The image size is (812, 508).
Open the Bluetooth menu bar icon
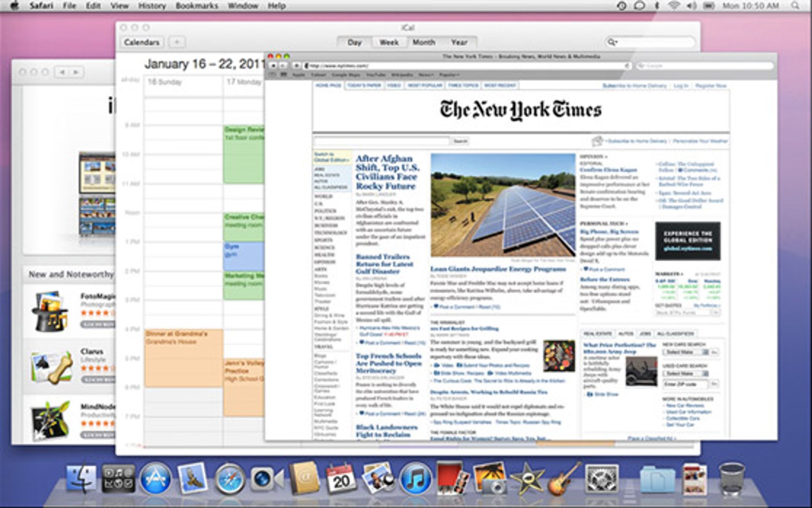point(657,6)
